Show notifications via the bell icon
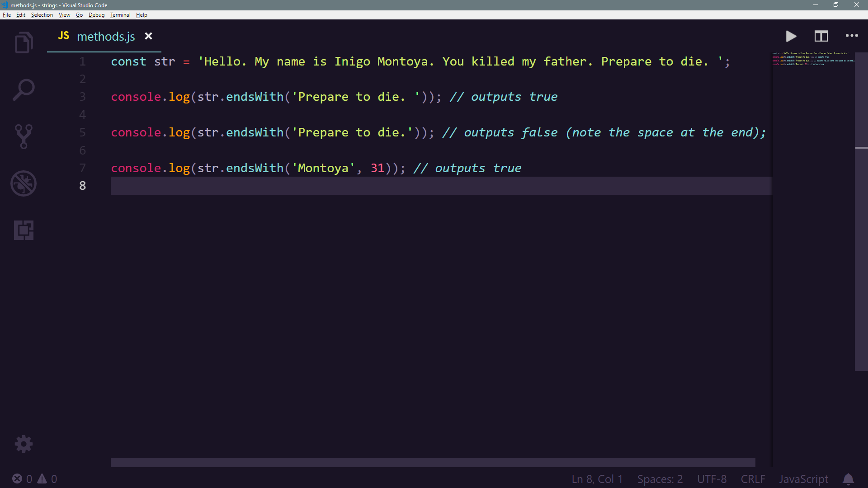 click(848, 479)
